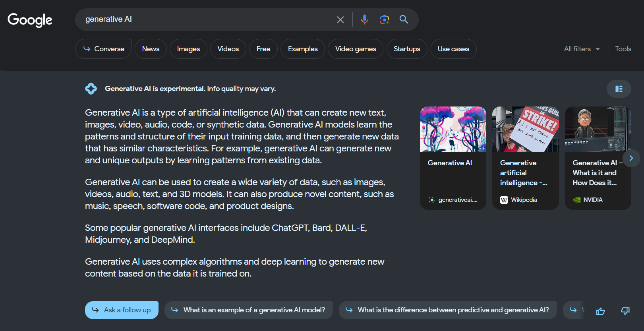This screenshot has width=644, height=331.
Task: Switch to the Images tab
Action: tap(188, 49)
